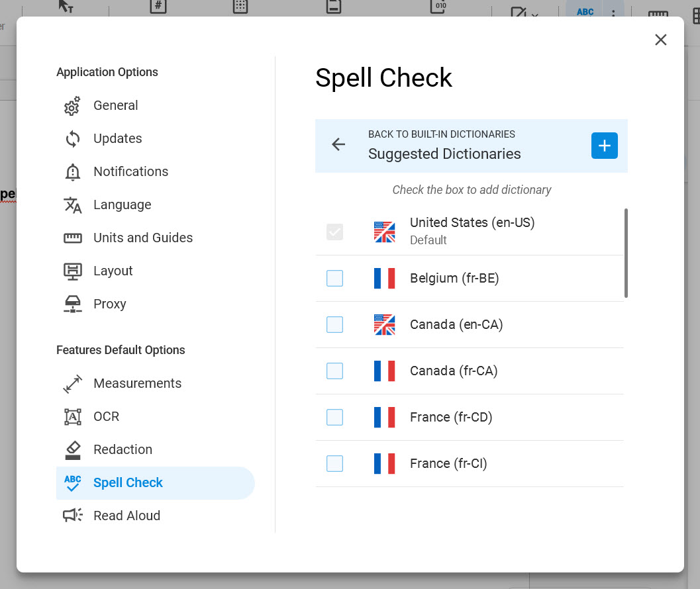
Task: Go to the Read Aloud settings
Action: click(x=126, y=516)
